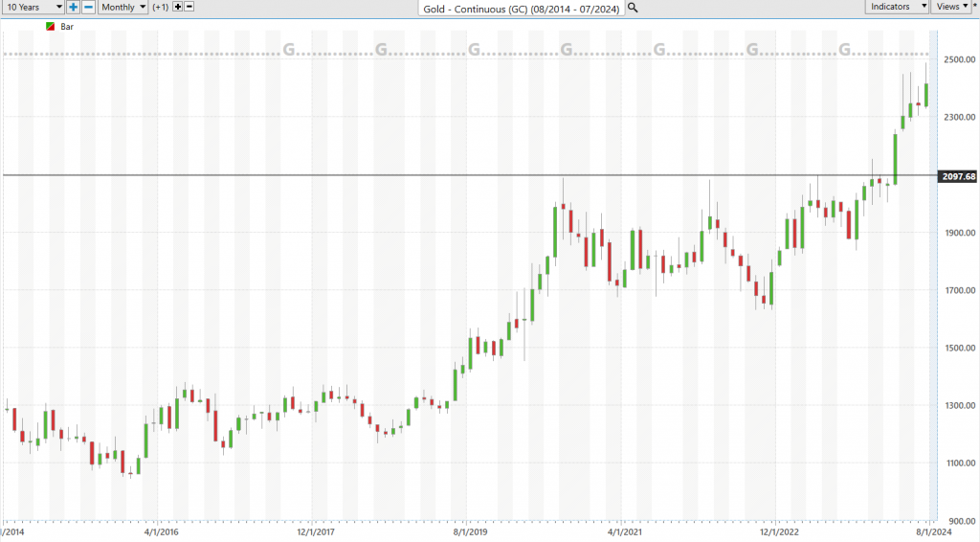
Task: Click the 1900.00 price axis label
Action: click(x=959, y=233)
